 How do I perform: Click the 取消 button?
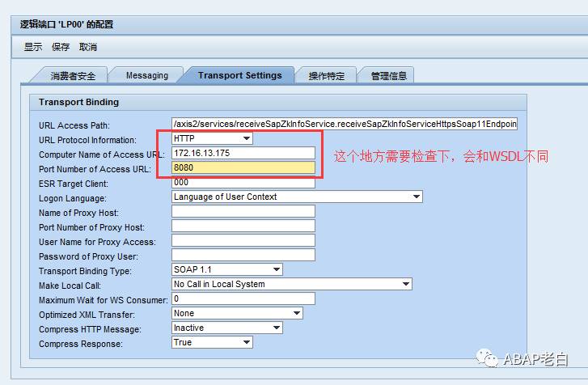click(x=88, y=47)
